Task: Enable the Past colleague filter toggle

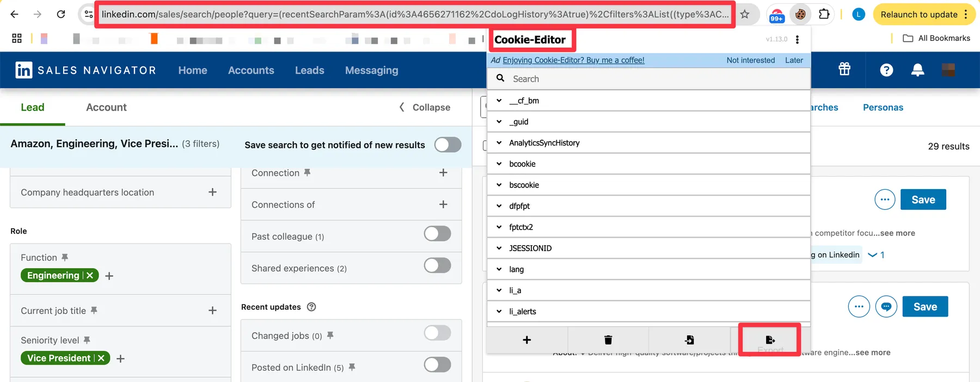Action: [438, 233]
